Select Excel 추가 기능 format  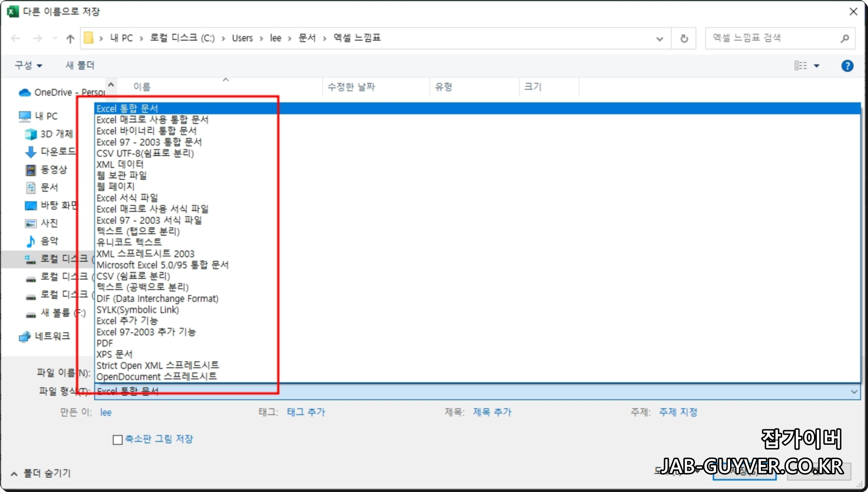click(x=477, y=320)
